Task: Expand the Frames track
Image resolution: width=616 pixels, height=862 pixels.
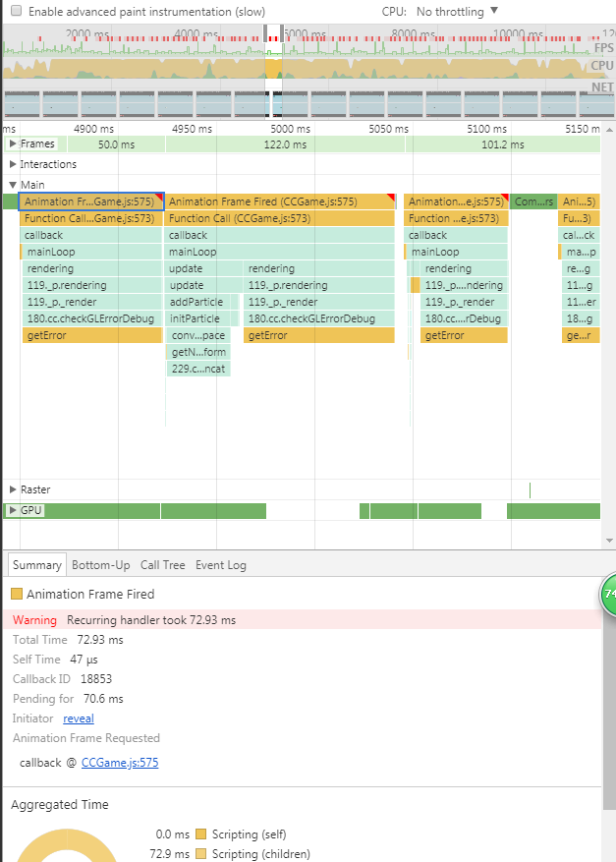Action: [x=13, y=144]
